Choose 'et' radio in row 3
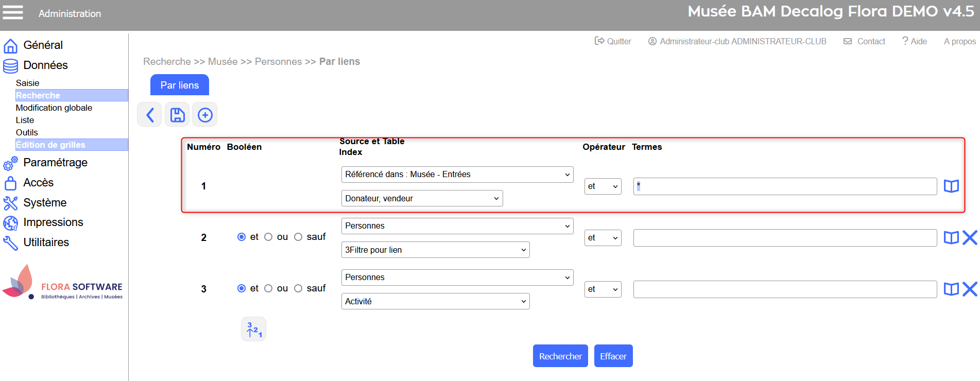 click(242, 288)
